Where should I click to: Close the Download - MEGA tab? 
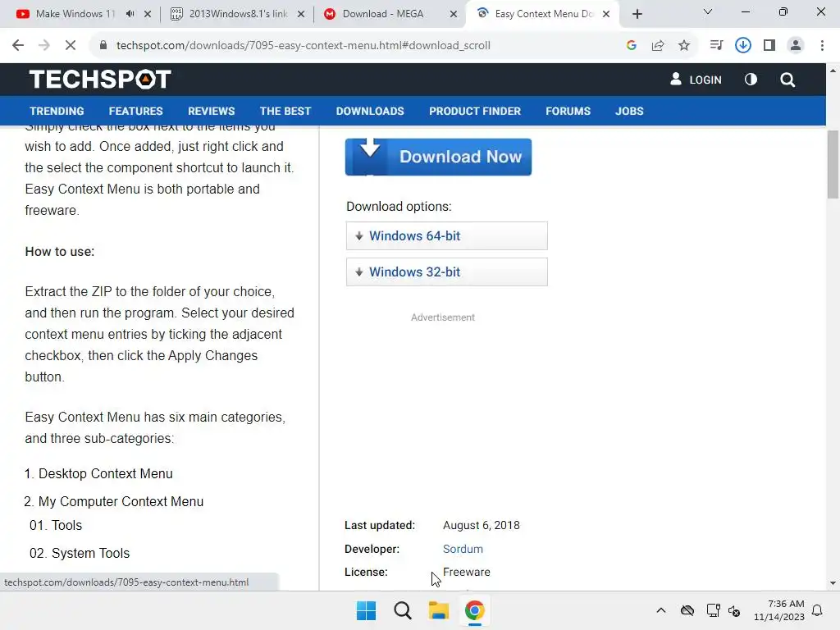454,14
